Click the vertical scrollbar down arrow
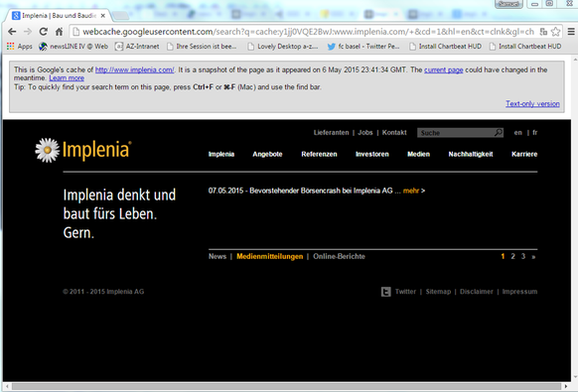The width and height of the screenshot is (578, 392). coord(574,378)
